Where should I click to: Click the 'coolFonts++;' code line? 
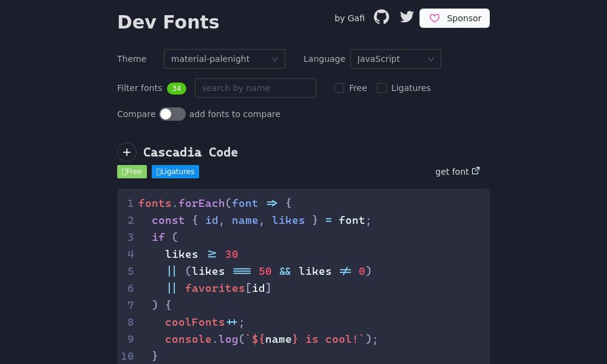[x=205, y=322]
